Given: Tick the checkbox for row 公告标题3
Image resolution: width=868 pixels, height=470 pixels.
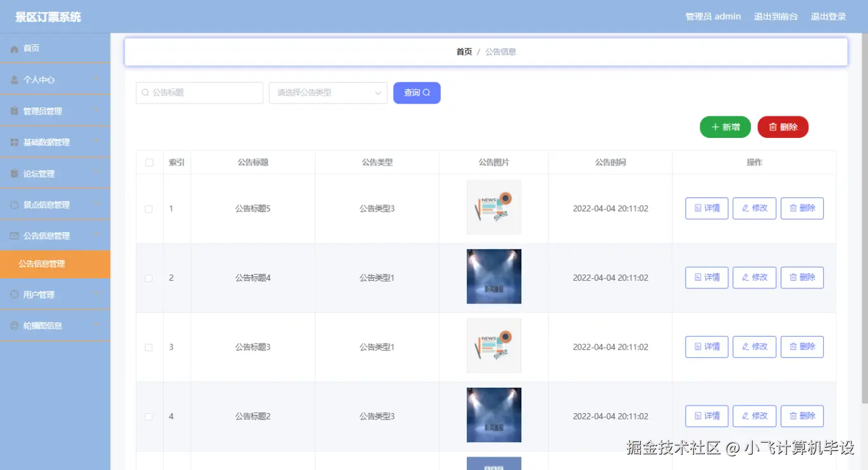Looking at the screenshot, I should click(149, 347).
